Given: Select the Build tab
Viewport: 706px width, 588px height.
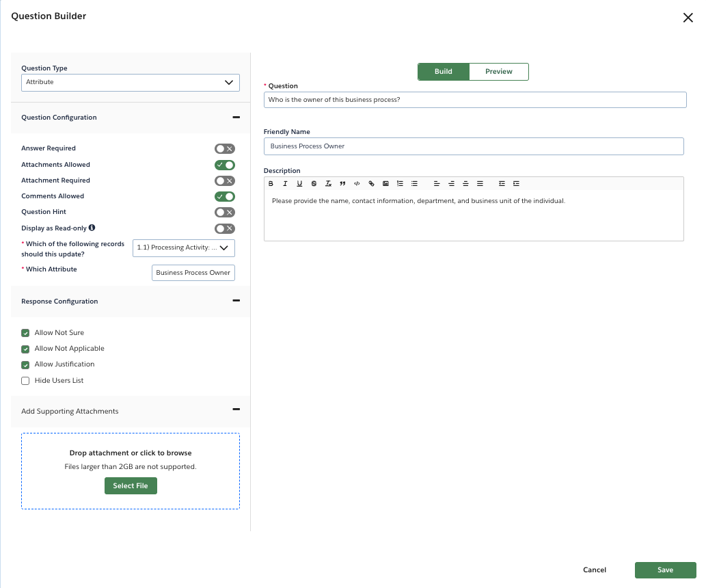Looking at the screenshot, I should point(443,71).
